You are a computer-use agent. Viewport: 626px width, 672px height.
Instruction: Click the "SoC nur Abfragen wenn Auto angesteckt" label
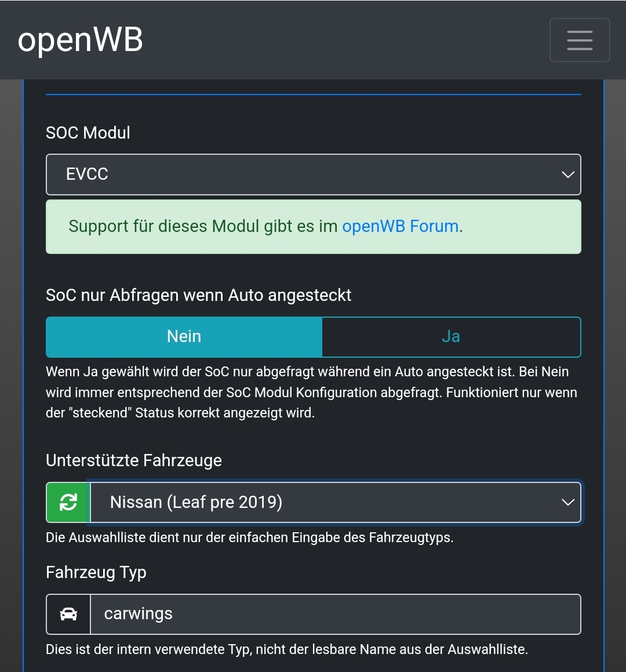pyautogui.click(x=198, y=295)
